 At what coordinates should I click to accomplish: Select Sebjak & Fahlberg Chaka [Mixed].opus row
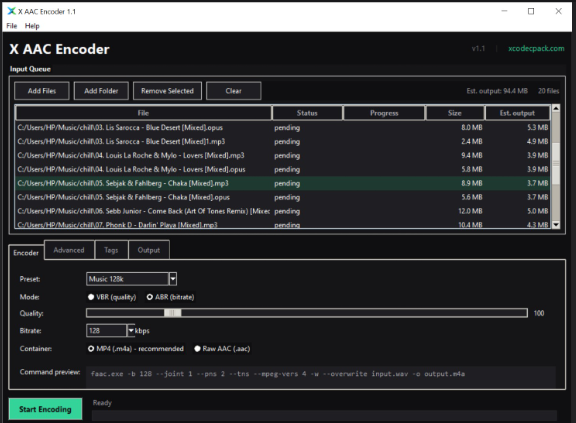coord(282,197)
